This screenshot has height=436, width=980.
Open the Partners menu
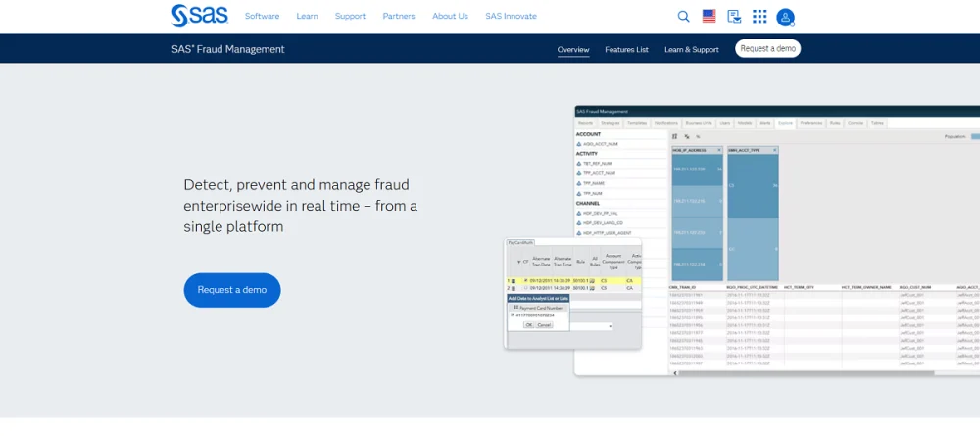[x=399, y=17]
